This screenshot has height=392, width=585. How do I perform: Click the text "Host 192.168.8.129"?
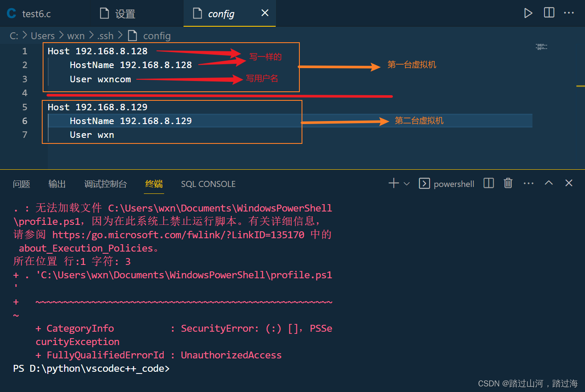[98, 107]
